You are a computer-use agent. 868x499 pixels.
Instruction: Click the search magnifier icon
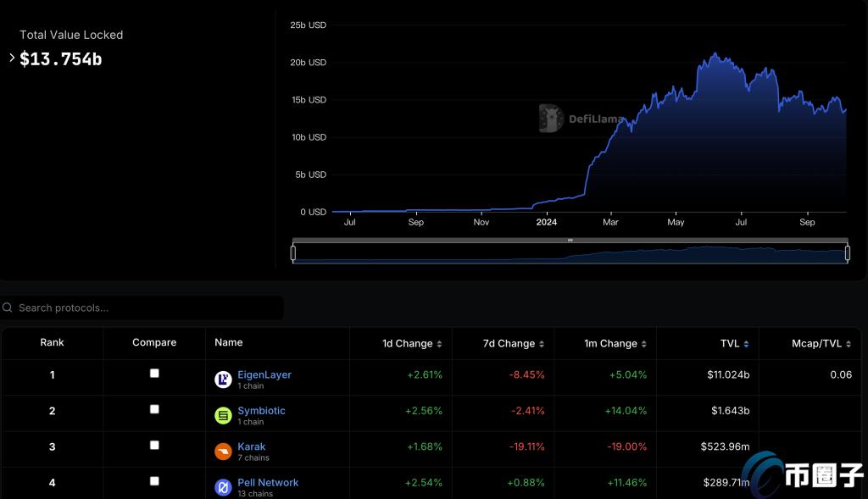click(x=7, y=308)
